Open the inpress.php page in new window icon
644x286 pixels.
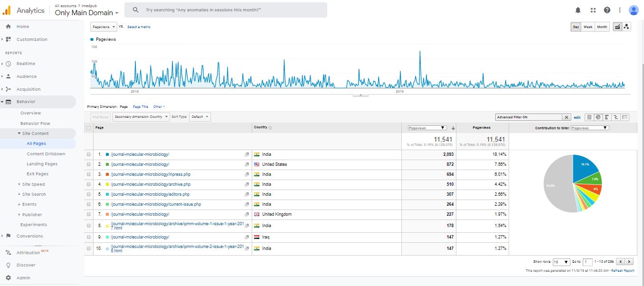pos(246,174)
